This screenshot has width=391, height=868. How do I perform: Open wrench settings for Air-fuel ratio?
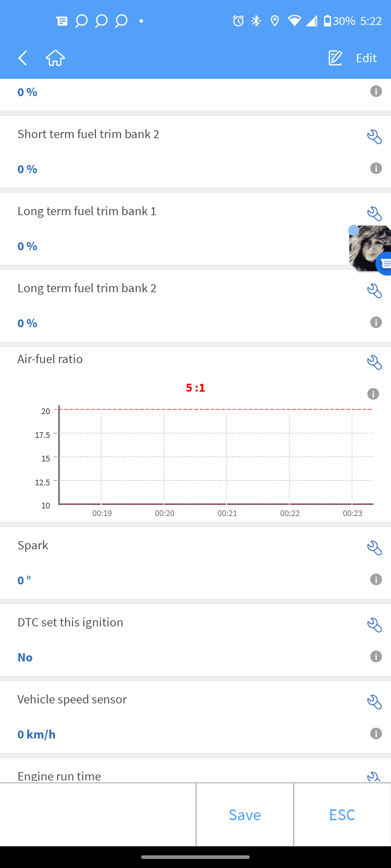[x=374, y=362]
